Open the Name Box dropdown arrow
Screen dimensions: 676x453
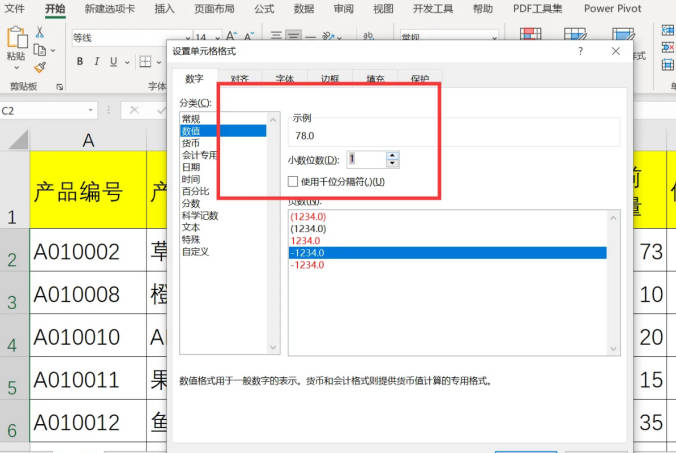91,110
